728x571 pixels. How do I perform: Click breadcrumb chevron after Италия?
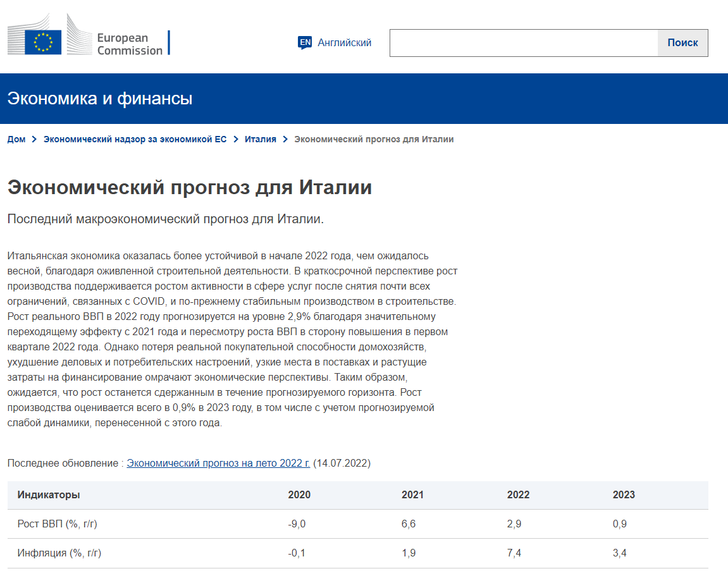click(285, 139)
